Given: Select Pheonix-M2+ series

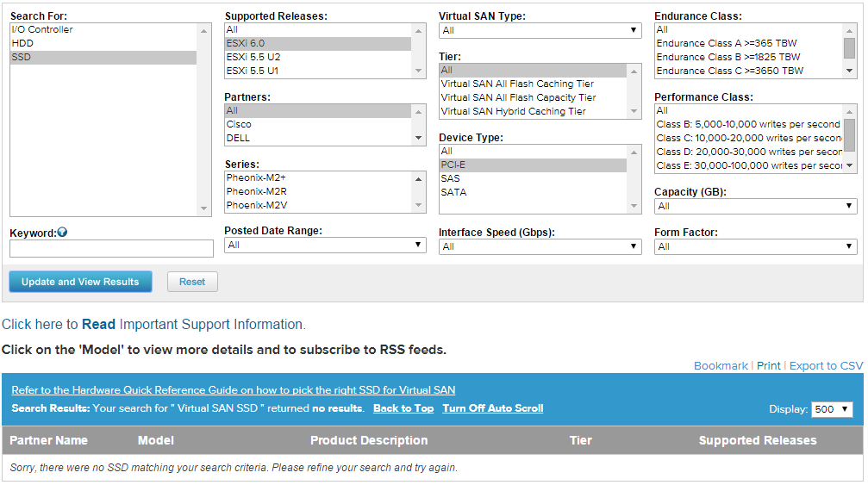Looking at the screenshot, I should tap(318, 178).
